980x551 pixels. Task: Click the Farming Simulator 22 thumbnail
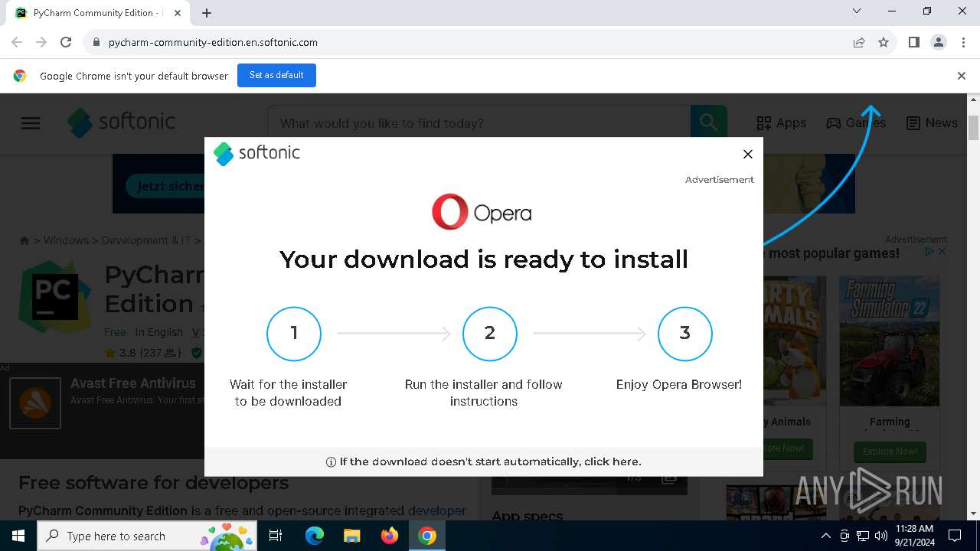click(x=890, y=341)
